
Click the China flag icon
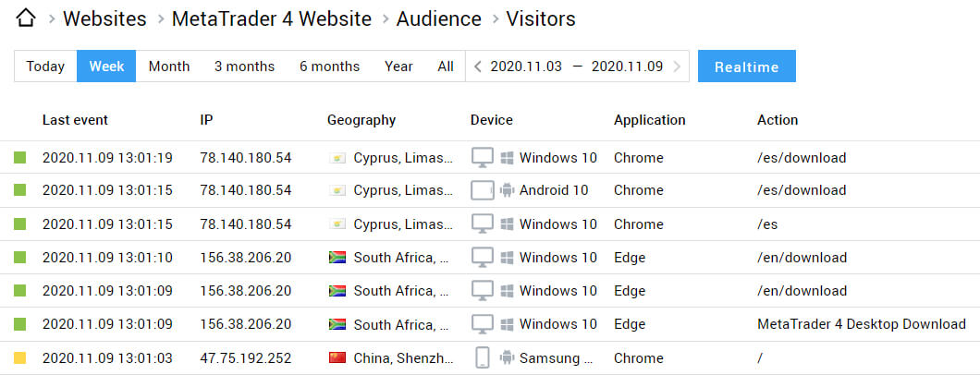point(337,357)
